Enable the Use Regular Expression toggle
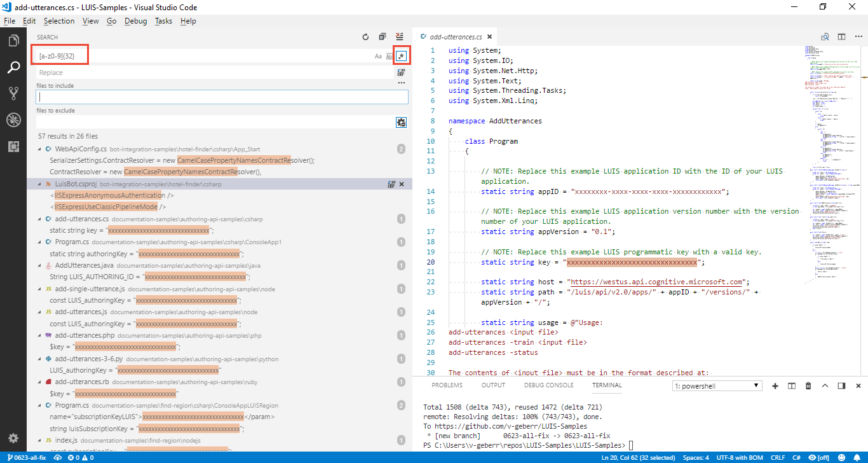 [400, 56]
